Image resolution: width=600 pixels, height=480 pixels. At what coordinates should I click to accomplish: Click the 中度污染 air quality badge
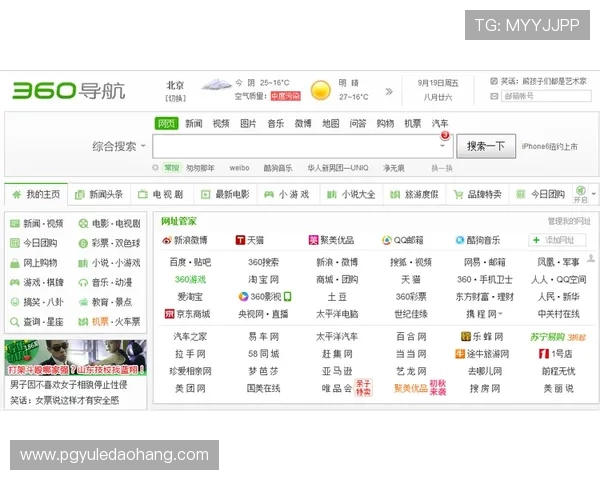tap(285, 96)
